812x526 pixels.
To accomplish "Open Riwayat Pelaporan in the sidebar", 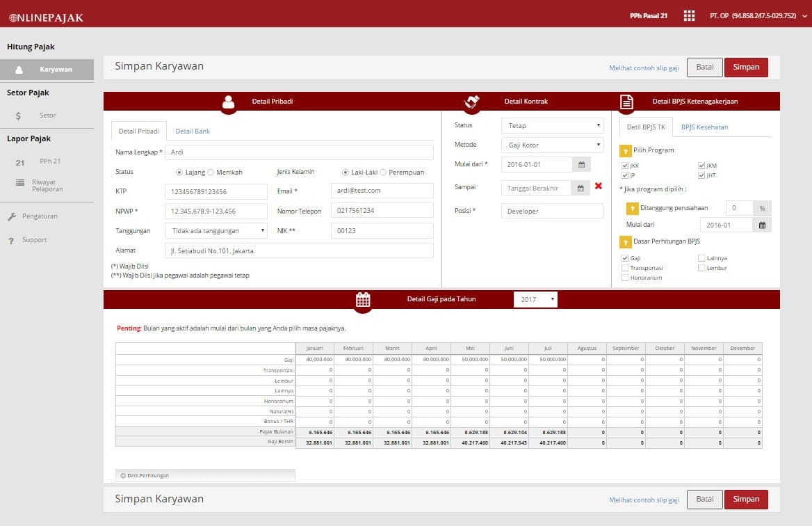I will pos(47,186).
